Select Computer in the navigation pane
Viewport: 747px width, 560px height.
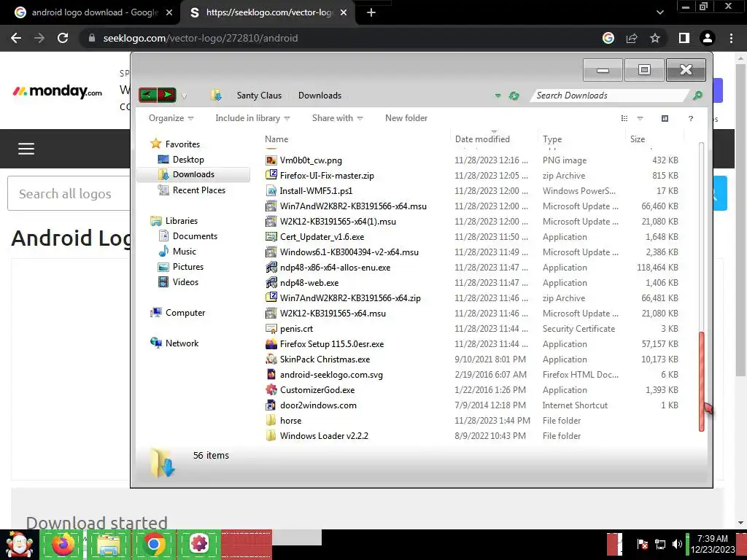pos(185,312)
